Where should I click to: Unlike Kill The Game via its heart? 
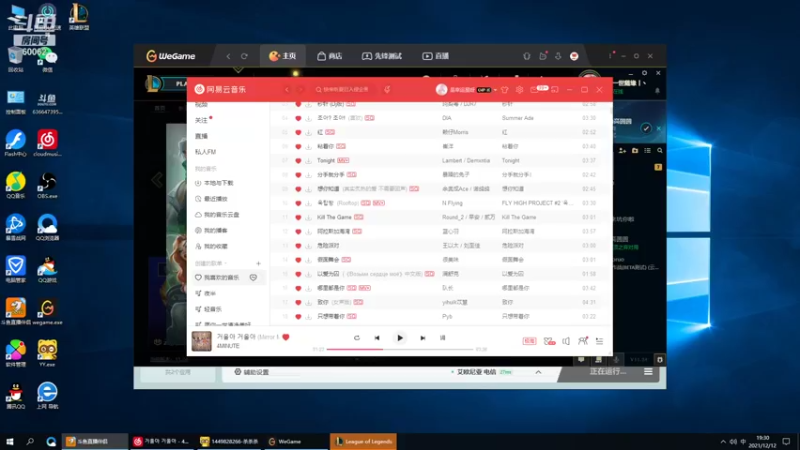pos(298,217)
